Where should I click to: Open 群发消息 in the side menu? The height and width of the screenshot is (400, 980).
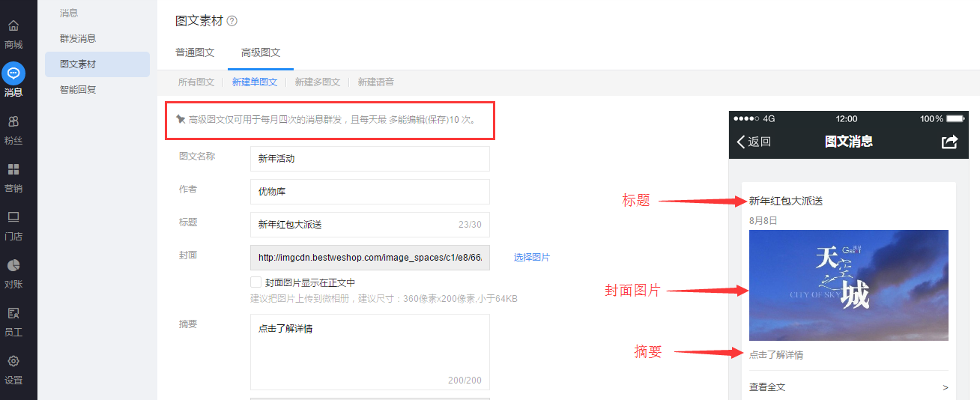click(x=78, y=38)
